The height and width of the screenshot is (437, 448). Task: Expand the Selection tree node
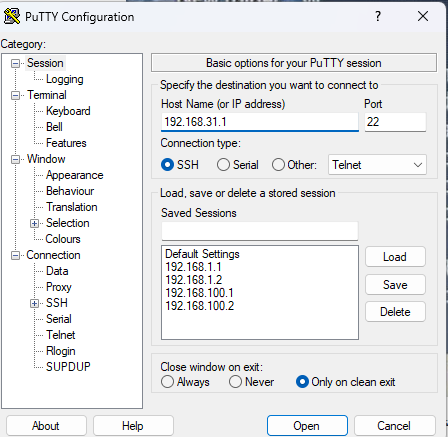tap(34, 223)
